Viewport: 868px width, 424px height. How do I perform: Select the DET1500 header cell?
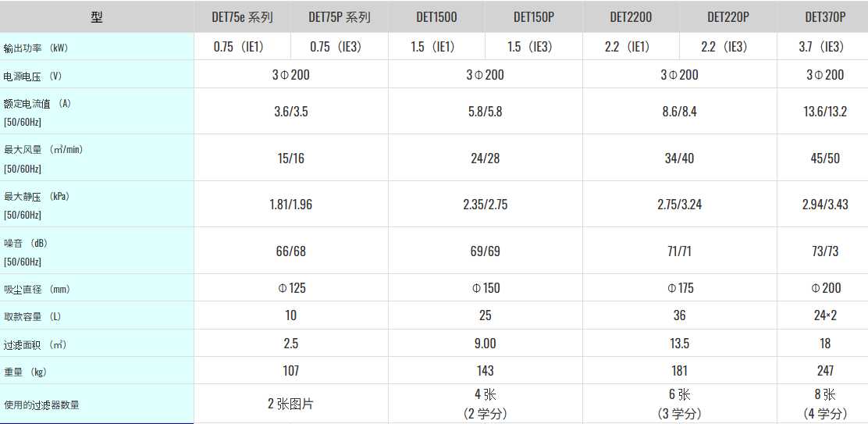pyautogui.click(x=437, y=16)
